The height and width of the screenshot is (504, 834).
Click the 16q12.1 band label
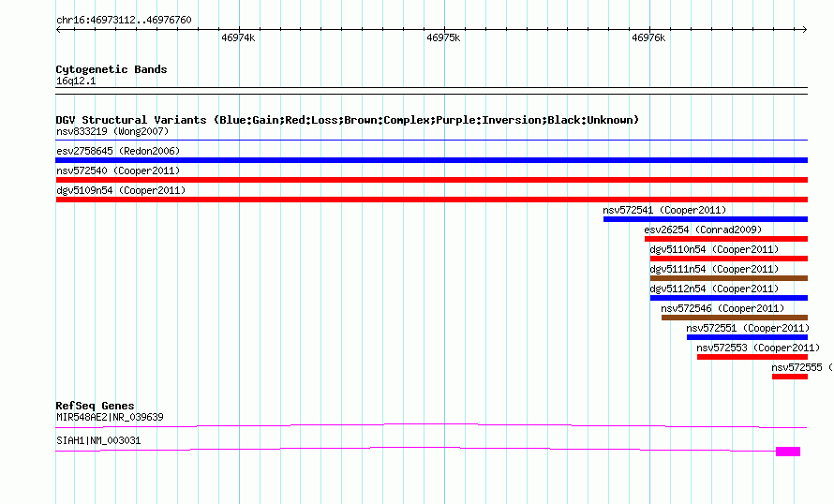76,81
